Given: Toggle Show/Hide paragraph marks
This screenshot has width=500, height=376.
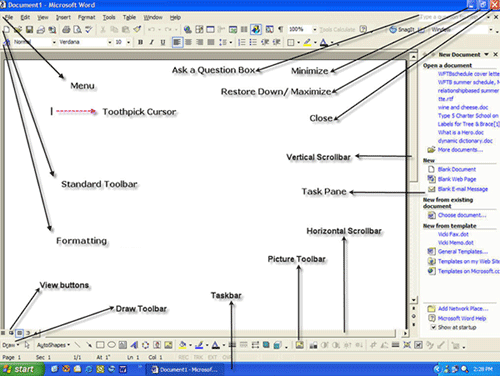Looking at the screenshot, I should pos(281,30).
